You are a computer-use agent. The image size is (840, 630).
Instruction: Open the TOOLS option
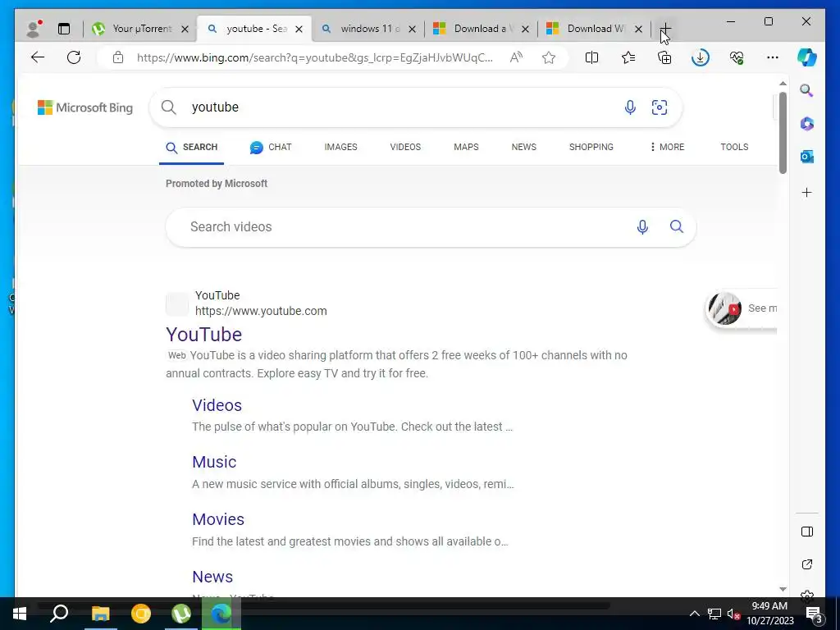[734, 147]
